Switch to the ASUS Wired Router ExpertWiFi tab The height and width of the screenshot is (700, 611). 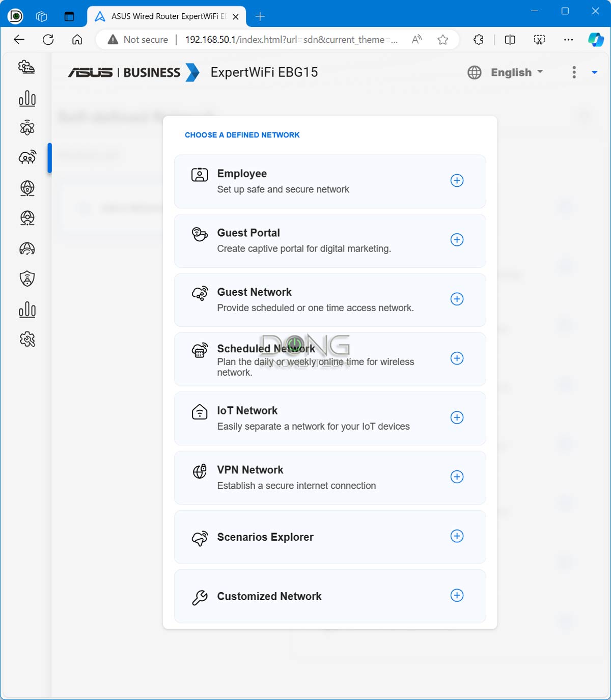point(166,16)
